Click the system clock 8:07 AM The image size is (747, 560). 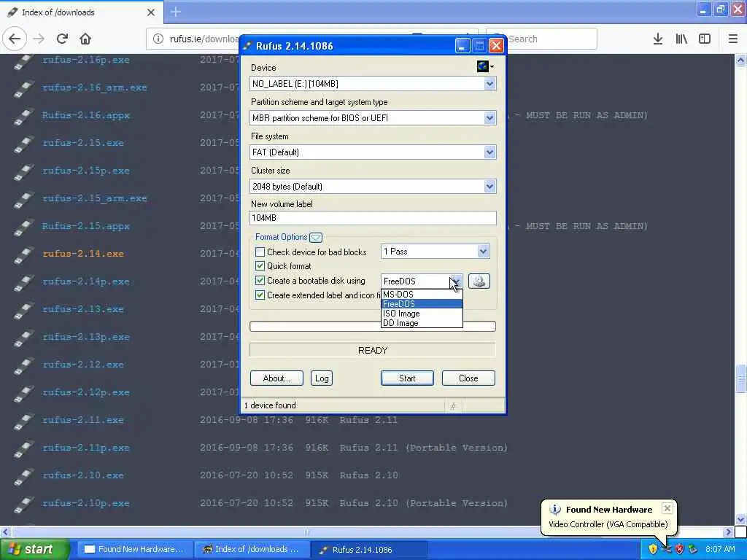coord(720,549)
